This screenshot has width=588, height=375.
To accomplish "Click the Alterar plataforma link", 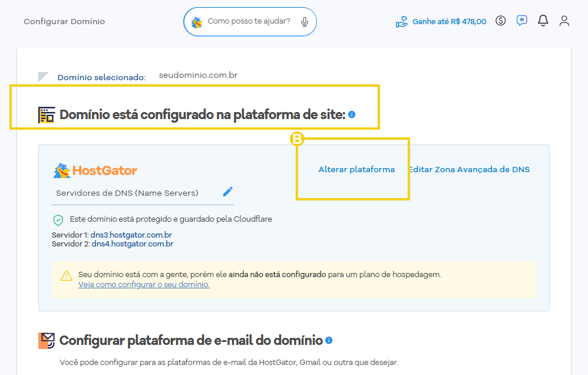I will point(356,169).
